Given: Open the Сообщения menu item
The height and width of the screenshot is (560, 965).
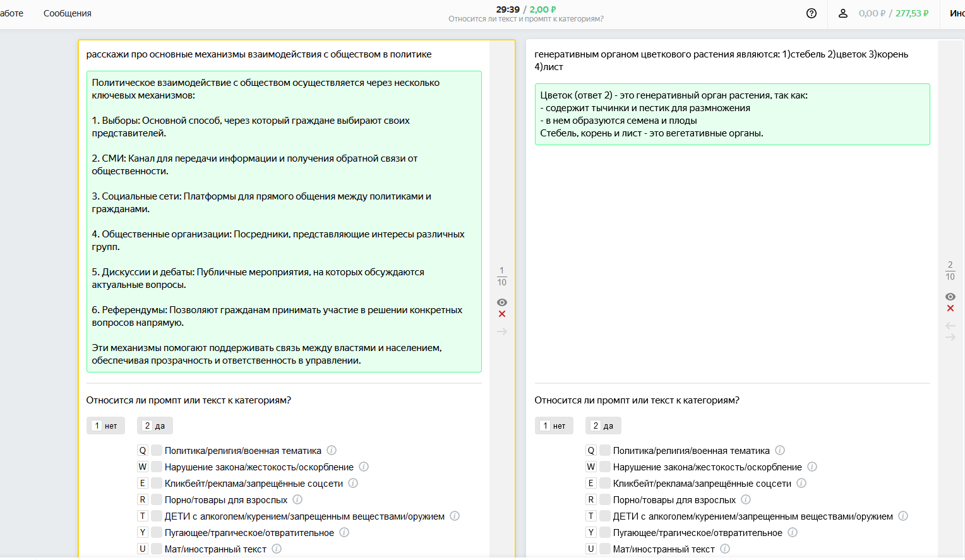Looking at the screenshot, I should 68,13.
